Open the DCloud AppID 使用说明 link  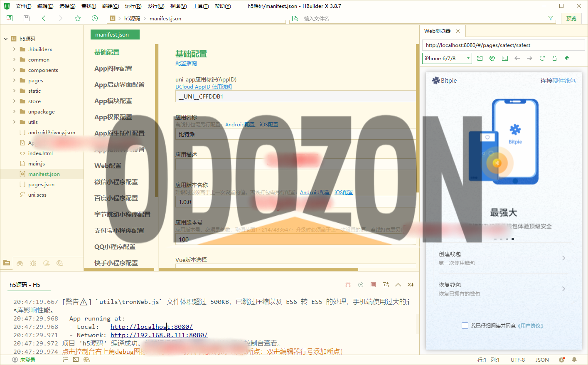tap(204, 86)
